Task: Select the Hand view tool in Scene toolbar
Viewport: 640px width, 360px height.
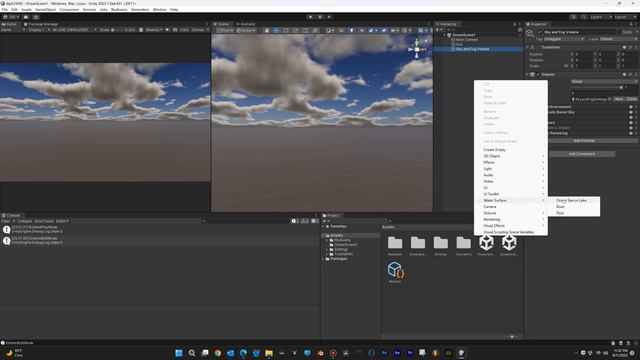Action: pos(267,30)
